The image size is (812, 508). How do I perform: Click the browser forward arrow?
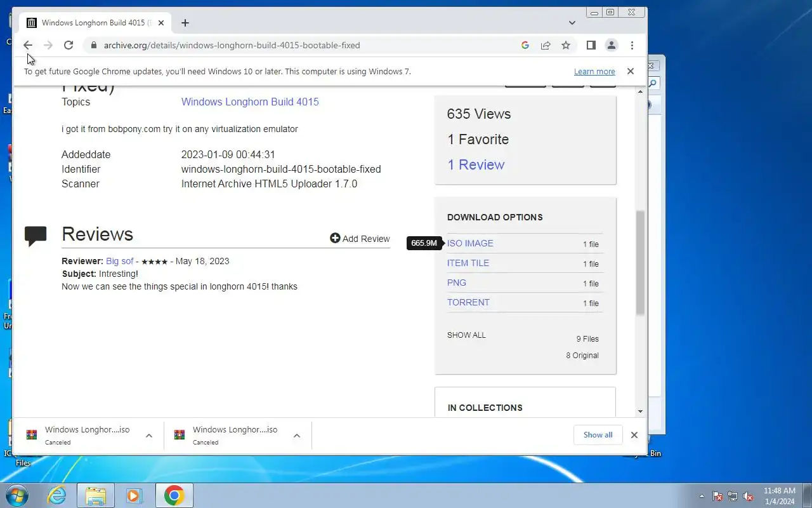pos(48,45)
